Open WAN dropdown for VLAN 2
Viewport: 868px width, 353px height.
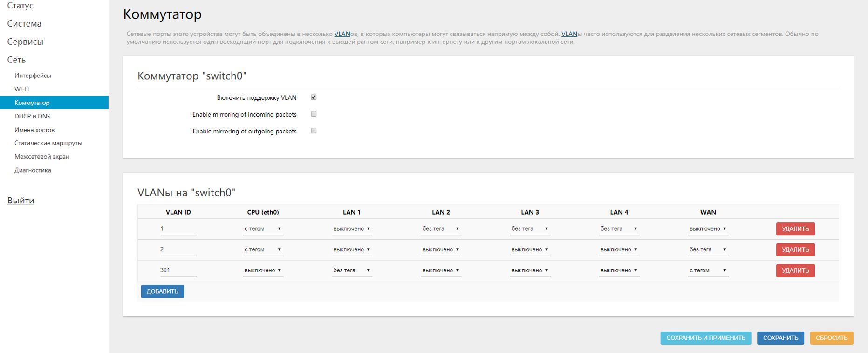[708, 250]
